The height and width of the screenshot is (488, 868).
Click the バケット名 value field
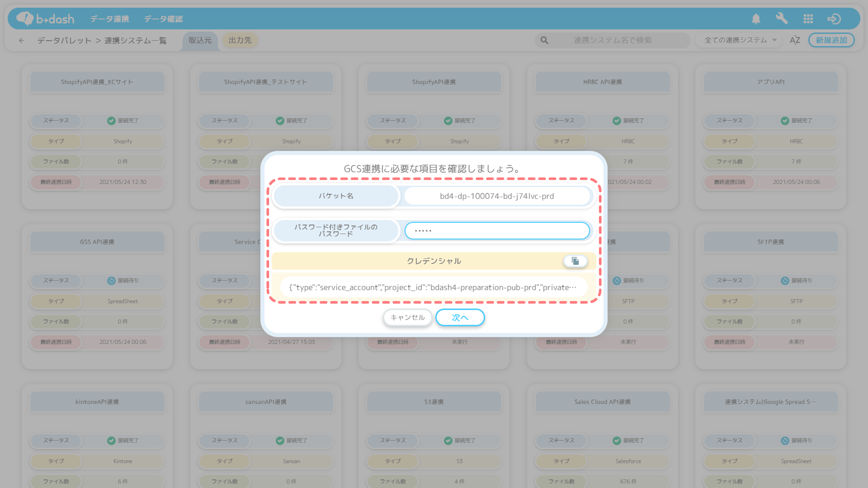pos(497,196)
